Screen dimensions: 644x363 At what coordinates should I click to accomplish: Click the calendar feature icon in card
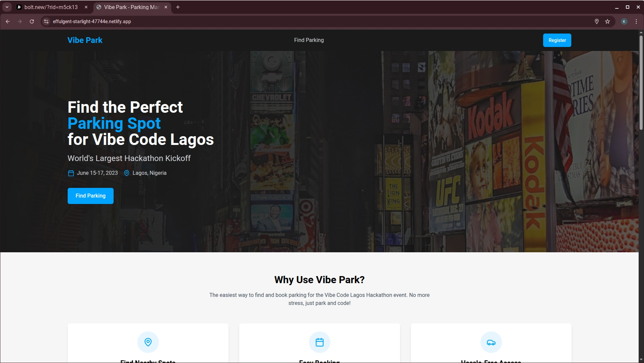click(x=319, y=342)
